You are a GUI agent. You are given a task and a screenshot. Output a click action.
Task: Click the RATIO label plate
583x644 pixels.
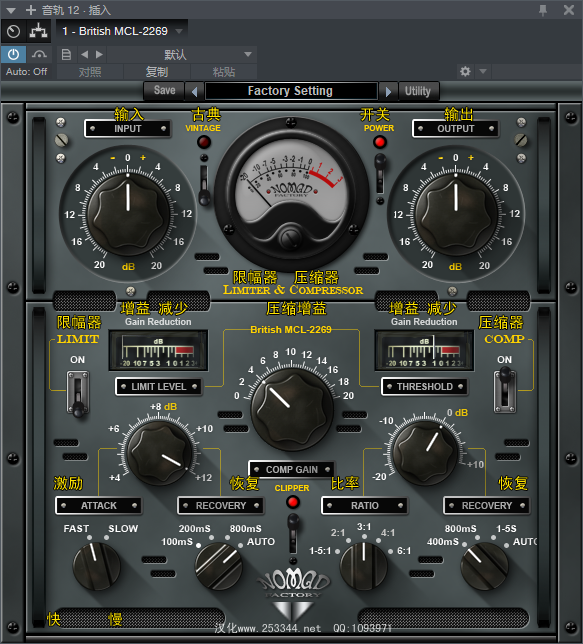364,506
